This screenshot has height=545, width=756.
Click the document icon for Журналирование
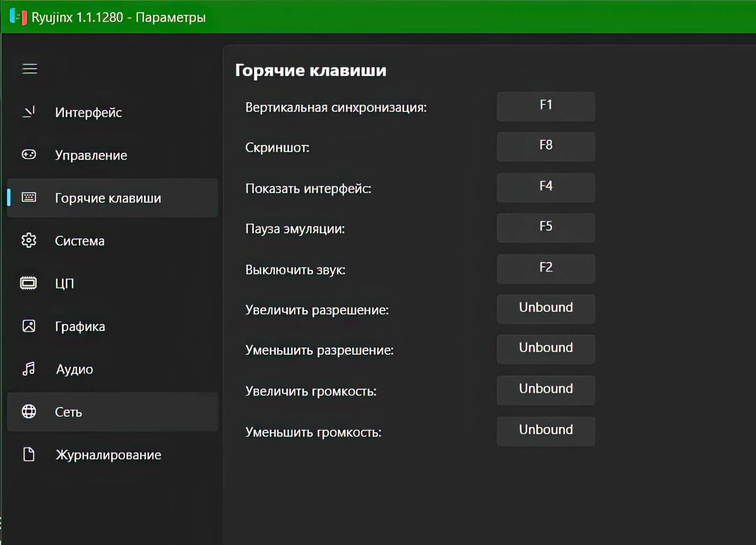[29, 454]
